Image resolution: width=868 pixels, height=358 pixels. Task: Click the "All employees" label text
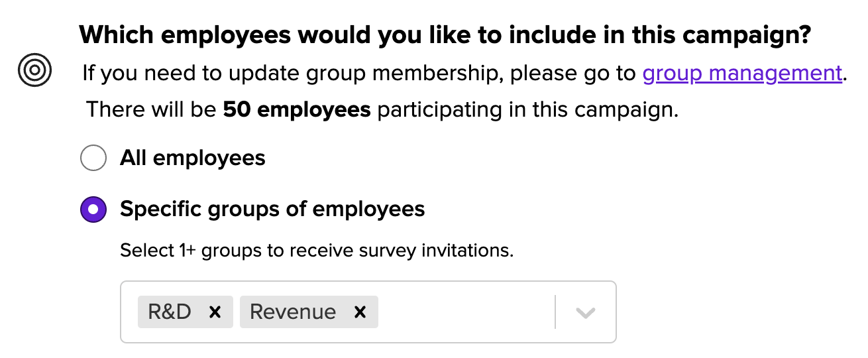tap(193, 158)
